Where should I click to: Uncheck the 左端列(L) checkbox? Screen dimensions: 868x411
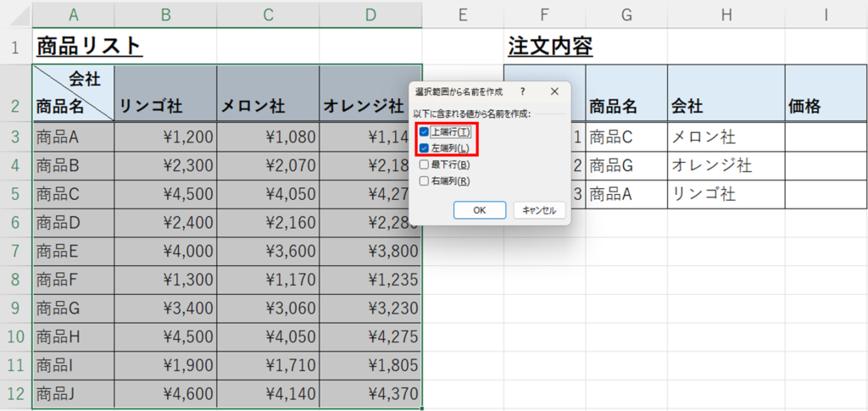424,148
